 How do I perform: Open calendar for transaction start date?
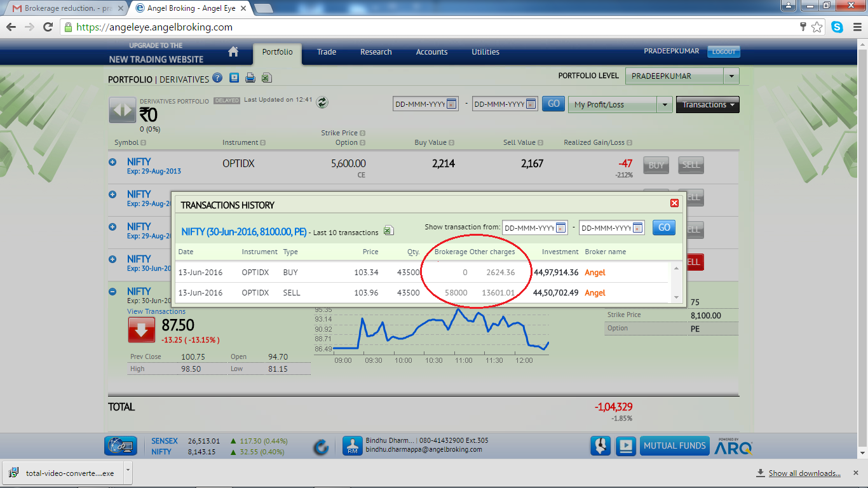[561, 227]
